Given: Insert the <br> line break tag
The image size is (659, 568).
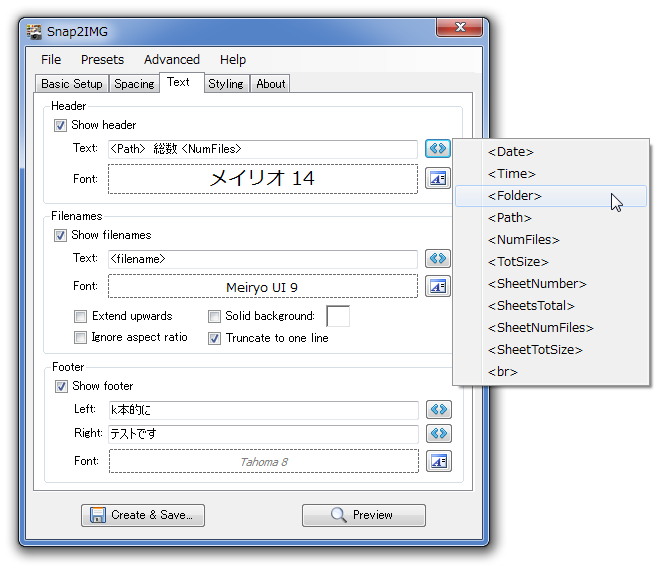Looking at the screenshot, I should coord(551,372).
